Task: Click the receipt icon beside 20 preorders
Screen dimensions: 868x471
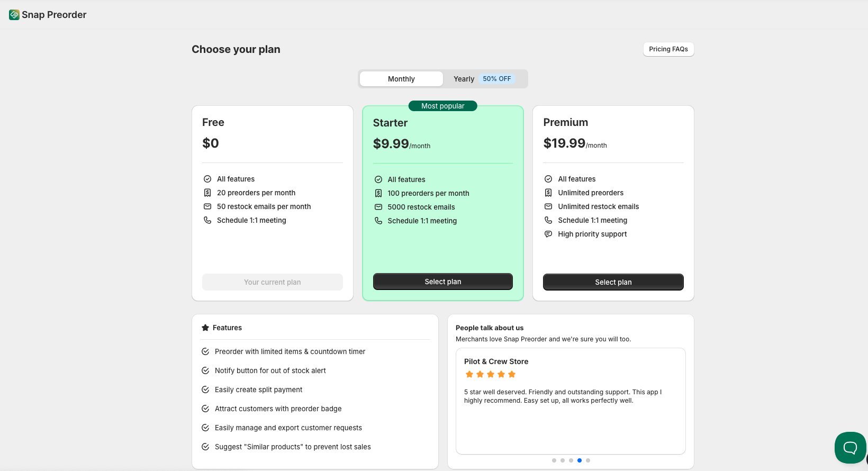Action: click(x=207, y=193)
